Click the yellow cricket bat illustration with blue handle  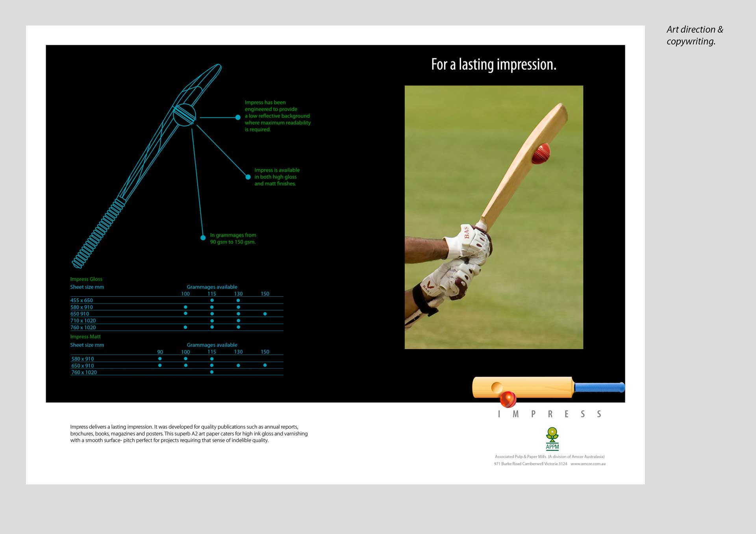pos(548,387)
